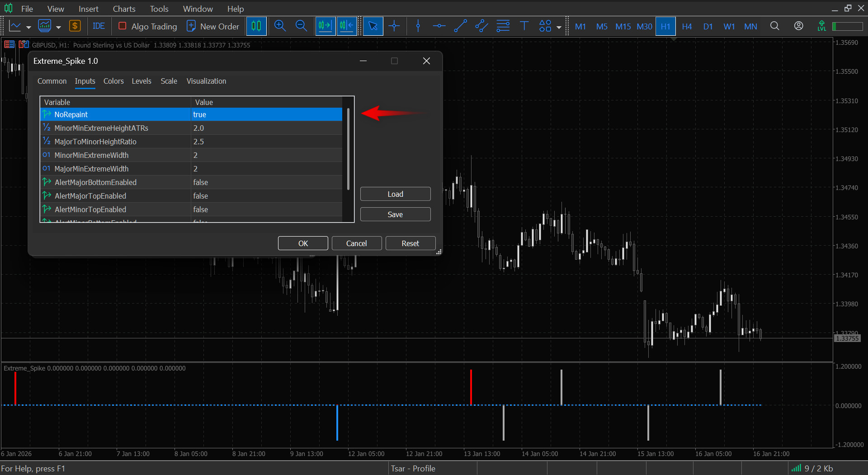This screenshot has width=868, height=475.
Task: Select MinorMinExtremeHeightATRs value 2.0
Action: coord(266,128)
